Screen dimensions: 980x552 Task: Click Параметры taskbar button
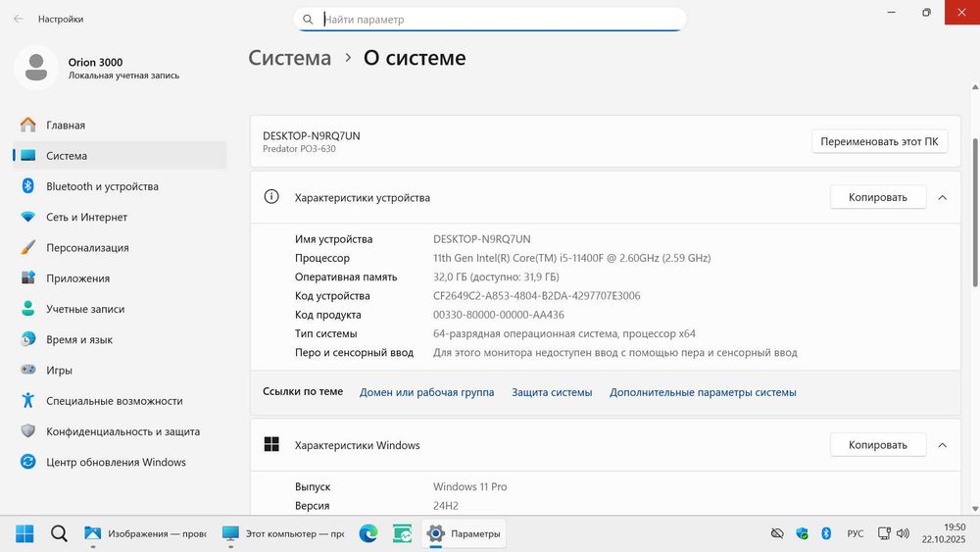(464, 534)
